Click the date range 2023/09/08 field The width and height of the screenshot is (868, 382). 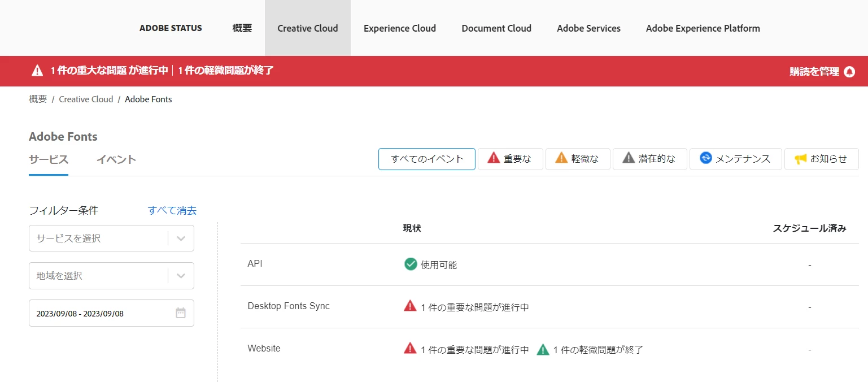(111, 313)
